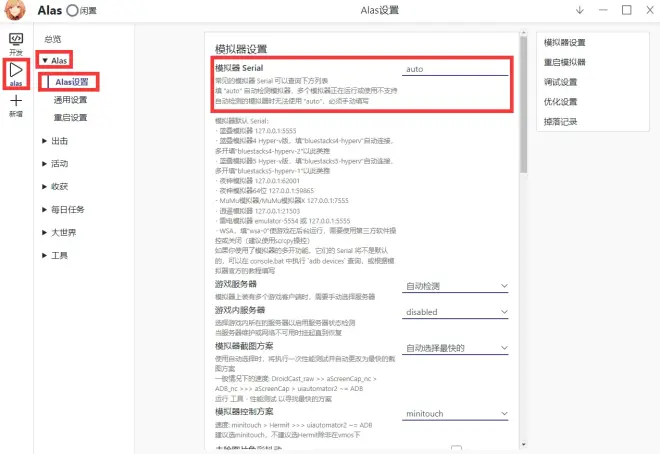
Task: Close the Alas window
Action: coord(650,10)
